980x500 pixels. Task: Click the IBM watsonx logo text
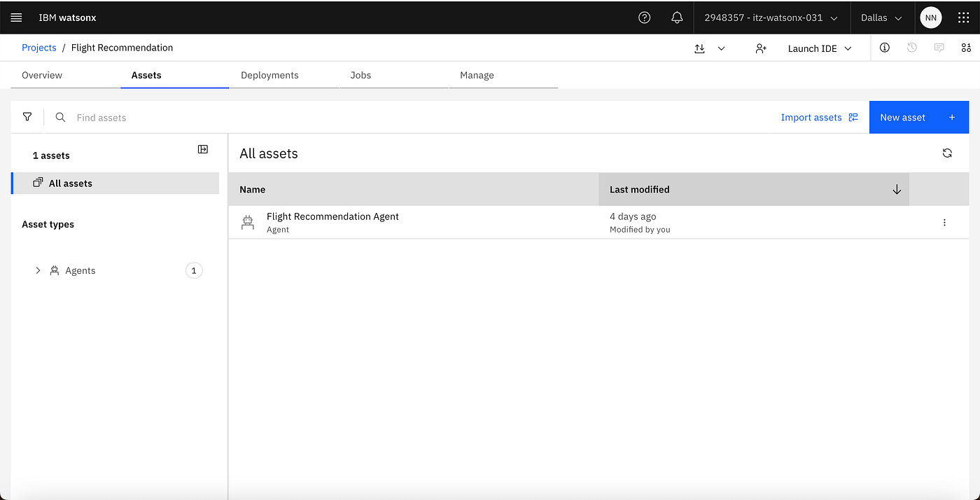point(67,18)
